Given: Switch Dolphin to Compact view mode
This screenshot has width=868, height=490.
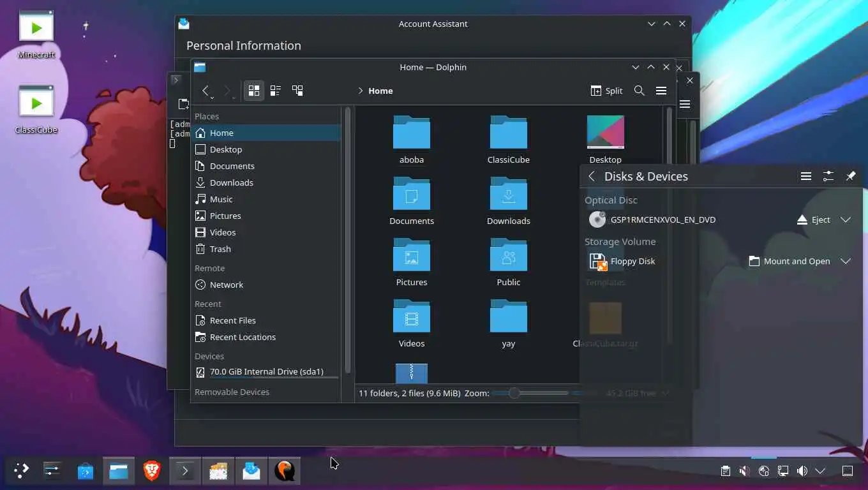Looking at the screenshot, I should [276, 91].
